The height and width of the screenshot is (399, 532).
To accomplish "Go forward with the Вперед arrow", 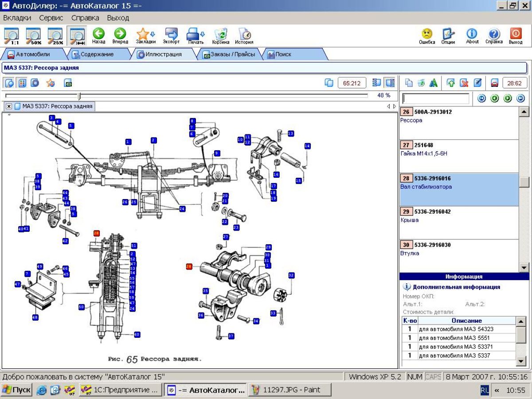I will (120, 36).
